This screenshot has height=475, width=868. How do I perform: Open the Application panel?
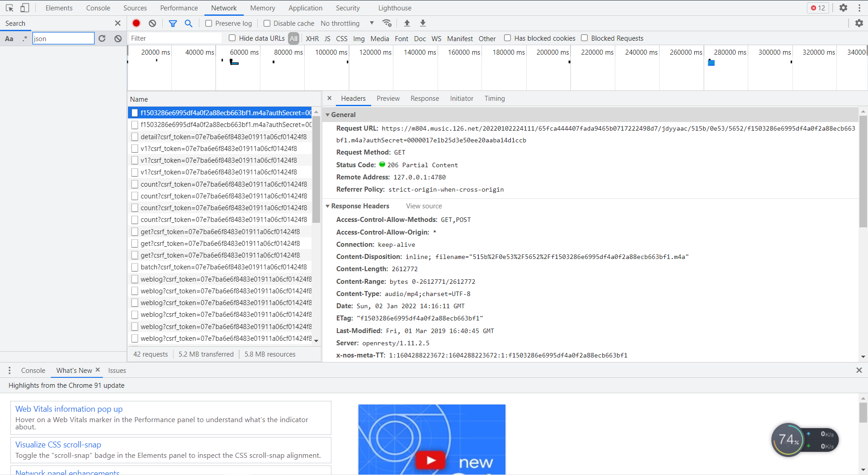click(306, 8)
